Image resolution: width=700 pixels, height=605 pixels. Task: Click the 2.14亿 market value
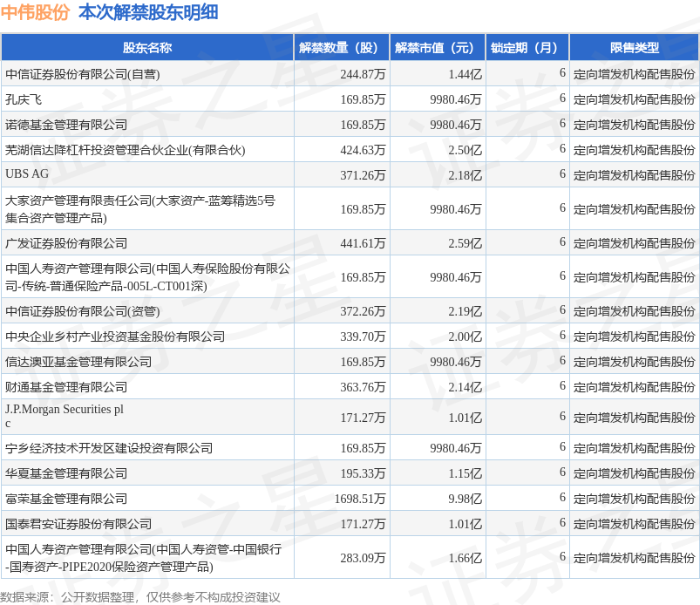click(466, 387)
